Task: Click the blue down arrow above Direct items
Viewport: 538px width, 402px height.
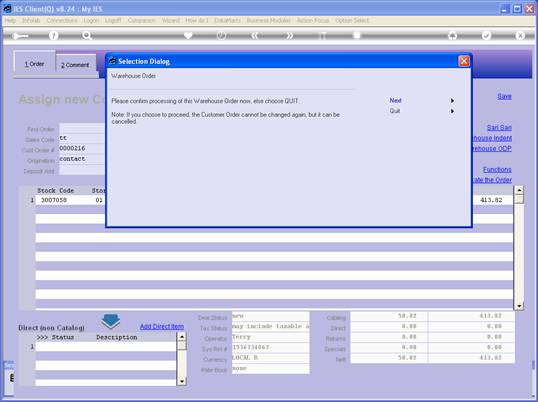Action: pos(111,321)
